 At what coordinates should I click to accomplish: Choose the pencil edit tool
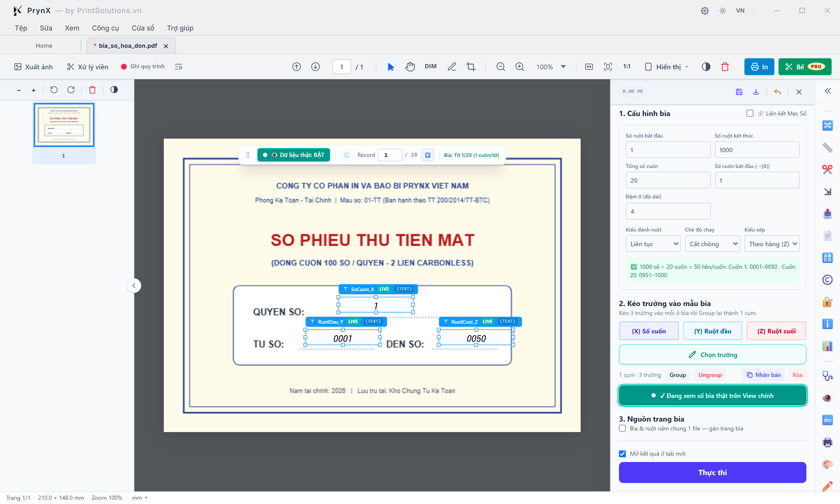451,67
